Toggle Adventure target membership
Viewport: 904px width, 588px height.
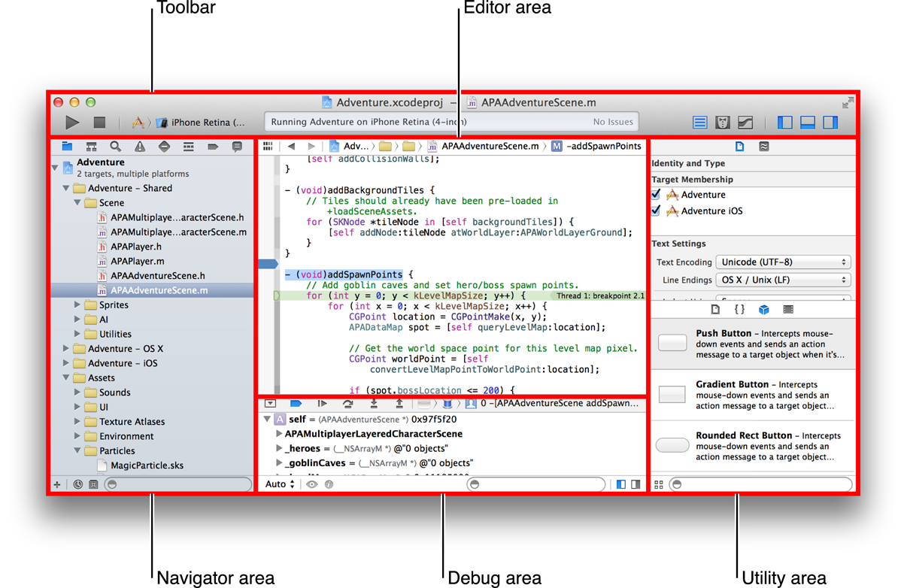[656, 195]
